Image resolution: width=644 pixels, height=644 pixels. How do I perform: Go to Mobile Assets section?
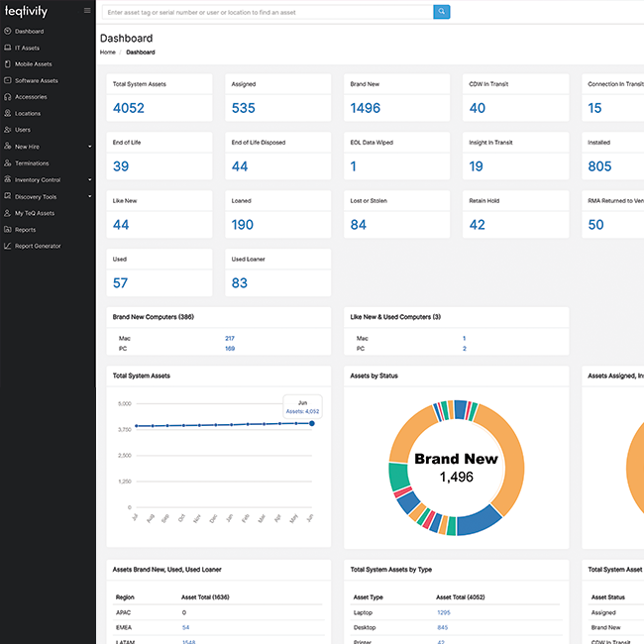(x=33, y=64)
